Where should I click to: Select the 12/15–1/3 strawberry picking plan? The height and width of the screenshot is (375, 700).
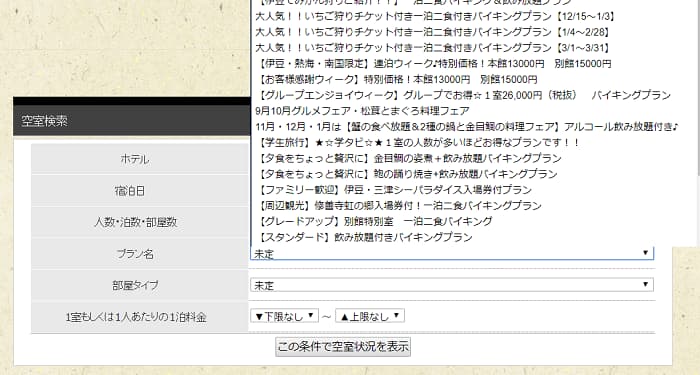click(474, 17)
